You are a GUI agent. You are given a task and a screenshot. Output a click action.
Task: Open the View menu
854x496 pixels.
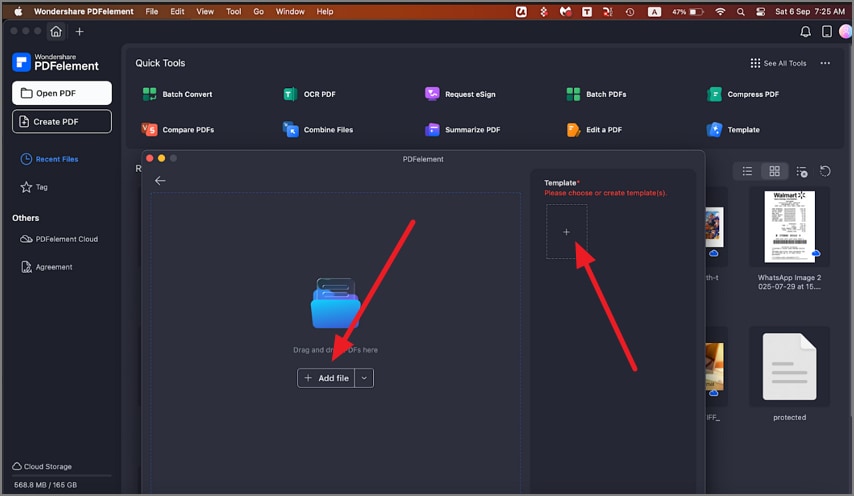[205, 11]
